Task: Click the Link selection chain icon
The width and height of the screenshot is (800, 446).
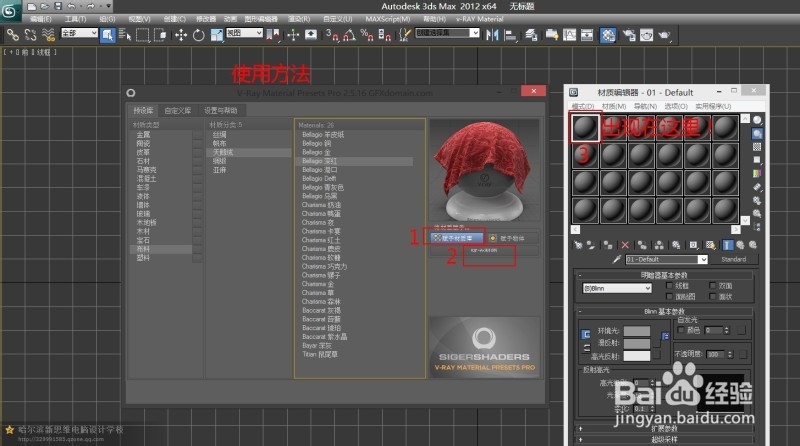Action: tap(13, 34)
